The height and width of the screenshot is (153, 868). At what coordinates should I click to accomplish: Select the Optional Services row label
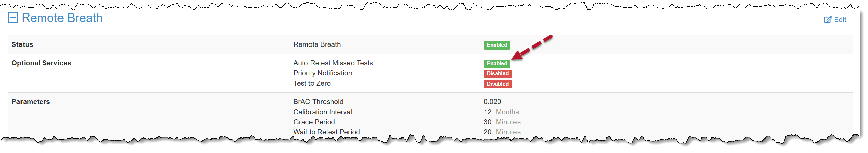click(41, 63)
